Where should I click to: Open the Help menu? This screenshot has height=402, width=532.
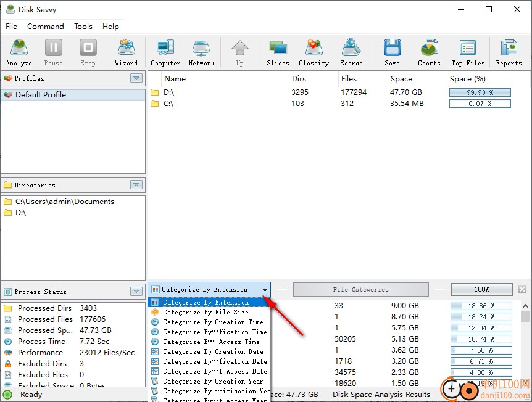click(x=110, y=26)
